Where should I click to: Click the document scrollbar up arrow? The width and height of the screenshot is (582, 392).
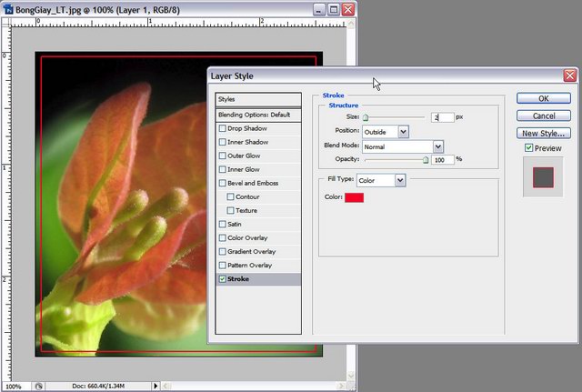[x=351, y=24]
